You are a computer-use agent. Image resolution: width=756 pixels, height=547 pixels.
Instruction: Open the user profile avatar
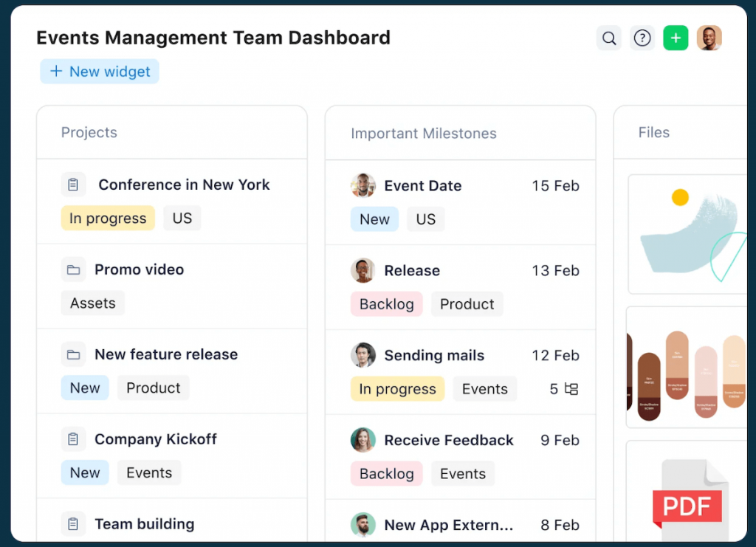(x=709, y=38)
